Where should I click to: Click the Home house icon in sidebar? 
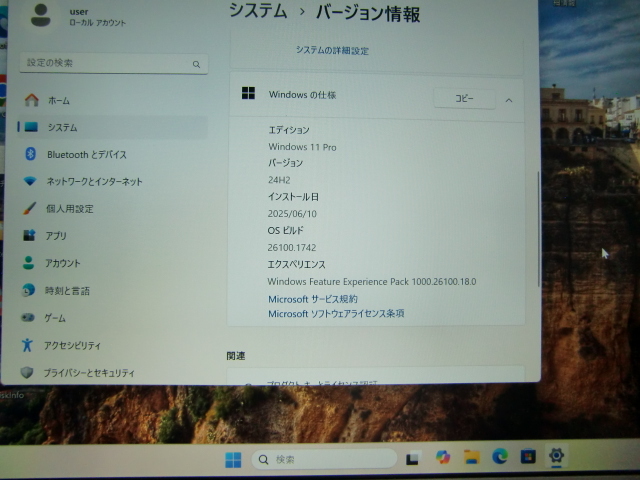31,100
